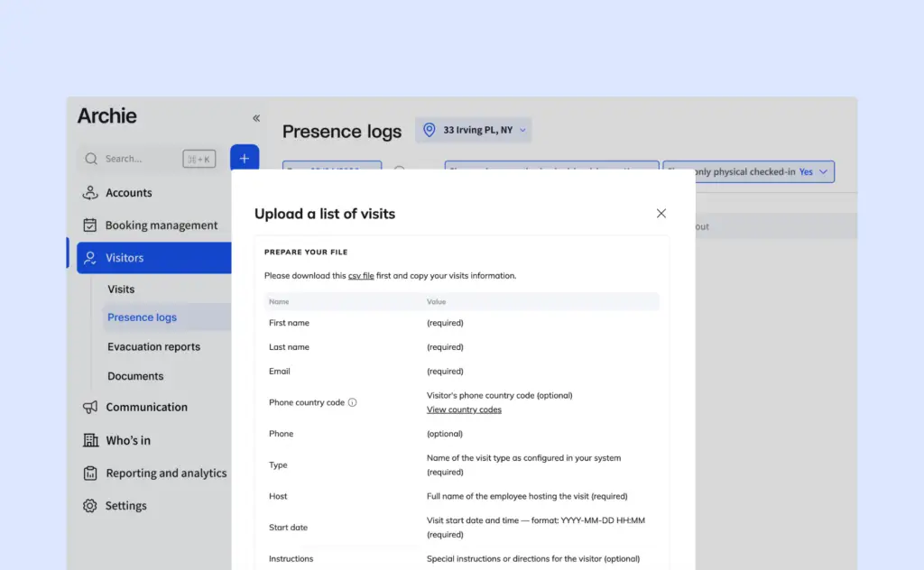924x570 pixels.
Task: Select the Visitors menu item
Action: pyautogui.click(x=153, y=258)
